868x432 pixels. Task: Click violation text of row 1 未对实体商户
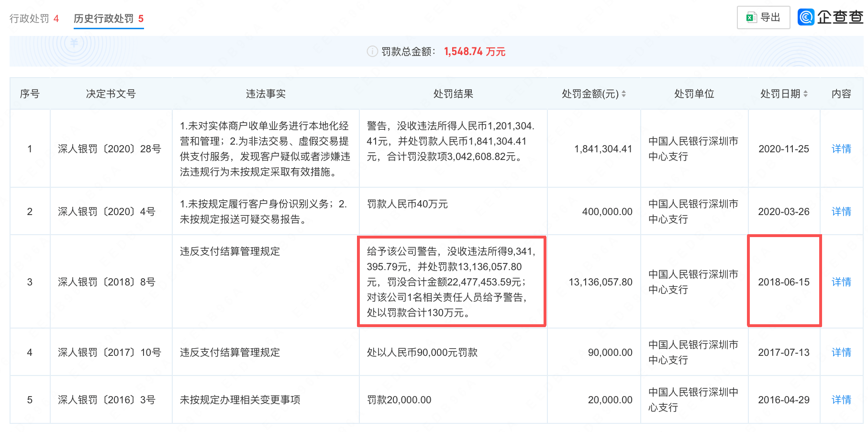pos(265,149)
